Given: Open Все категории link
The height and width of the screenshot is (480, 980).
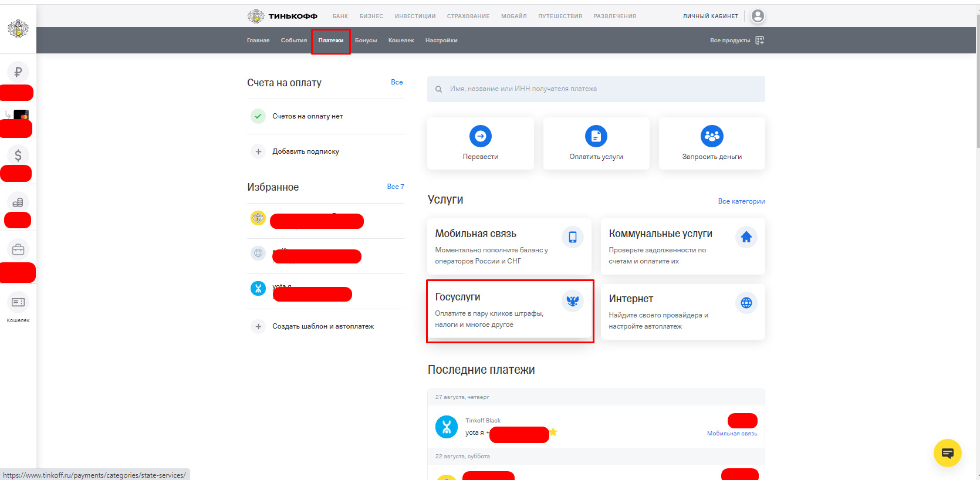Looking at the screenshot, I should 742,201.
